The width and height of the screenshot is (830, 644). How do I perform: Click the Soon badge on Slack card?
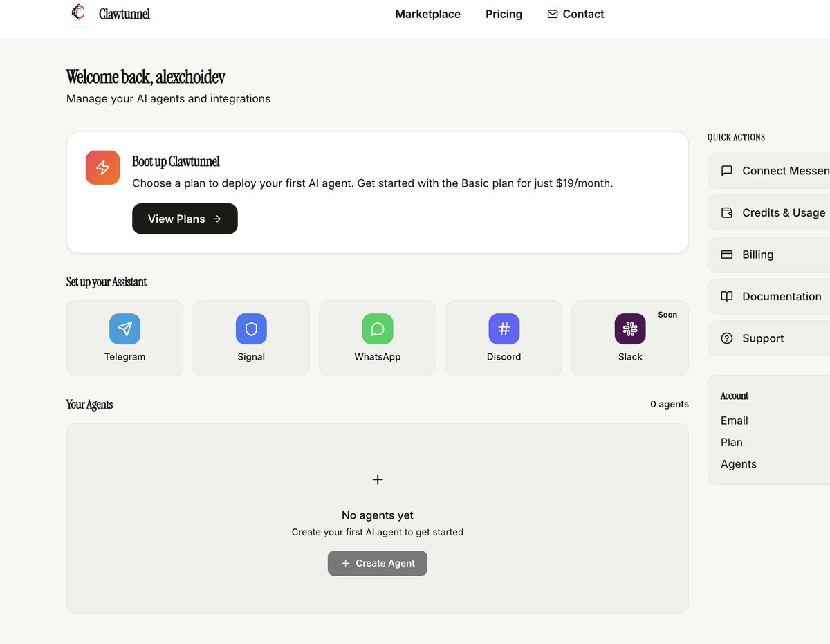(x=667, y=315)
